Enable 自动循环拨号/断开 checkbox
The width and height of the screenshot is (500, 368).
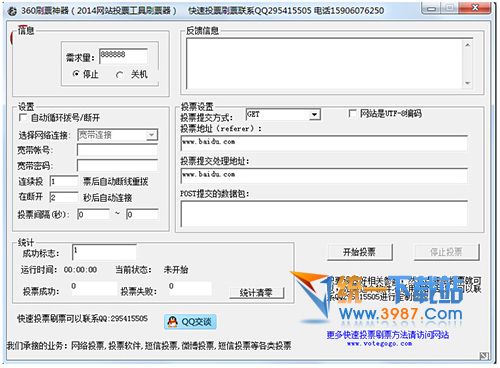(x=23, y=117)
